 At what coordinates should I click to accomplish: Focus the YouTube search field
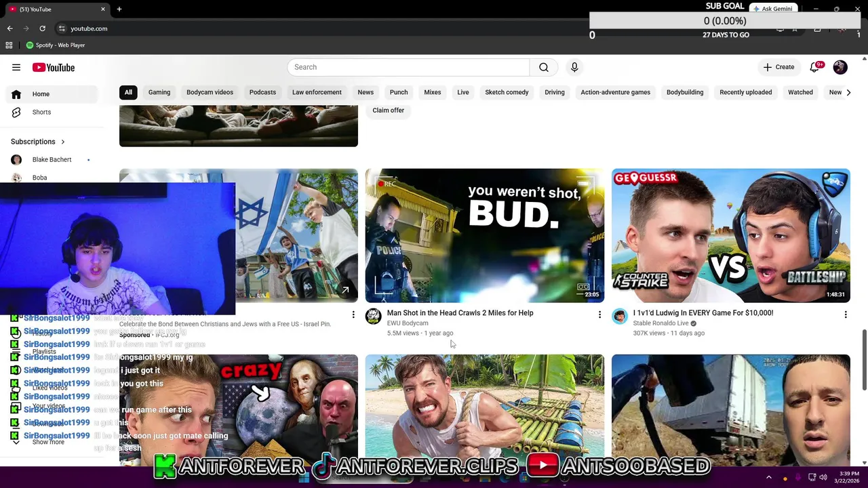(408, 67)
